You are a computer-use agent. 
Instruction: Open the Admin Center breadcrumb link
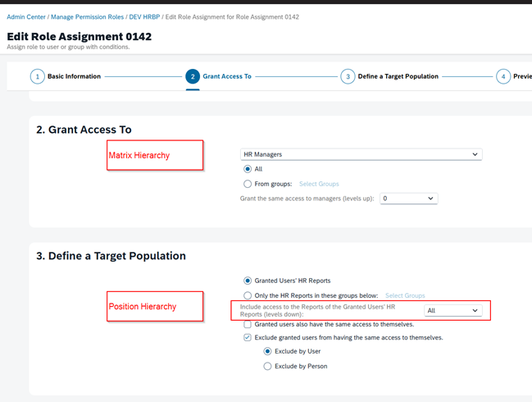[x=26, y=17]
